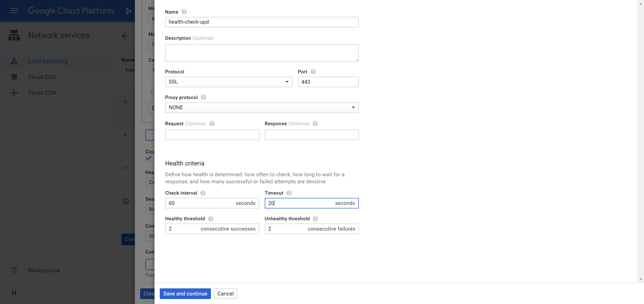This screenshot has width=644, height=304.
Task: Open help for Proxy protocol
Action: pyautogui.click(x=203, y=97)
